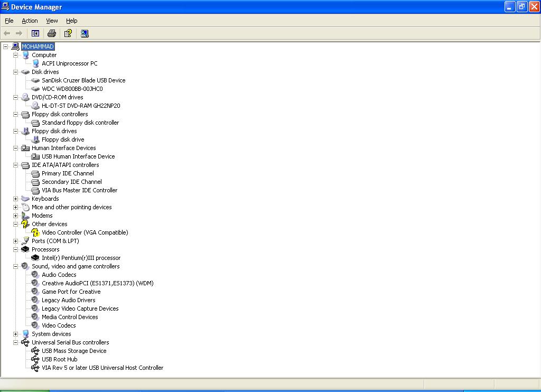This screenshot has width=541, height=392.
Task: Click the Back arrow toolbar icon
Action: coord(7,33)
